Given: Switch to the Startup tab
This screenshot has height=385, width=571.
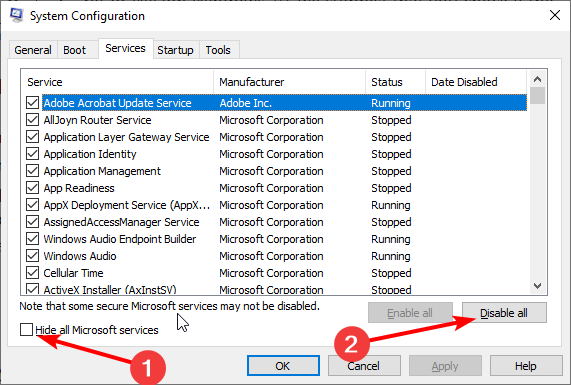Looking at the screenshot, I should coord(176,50).
